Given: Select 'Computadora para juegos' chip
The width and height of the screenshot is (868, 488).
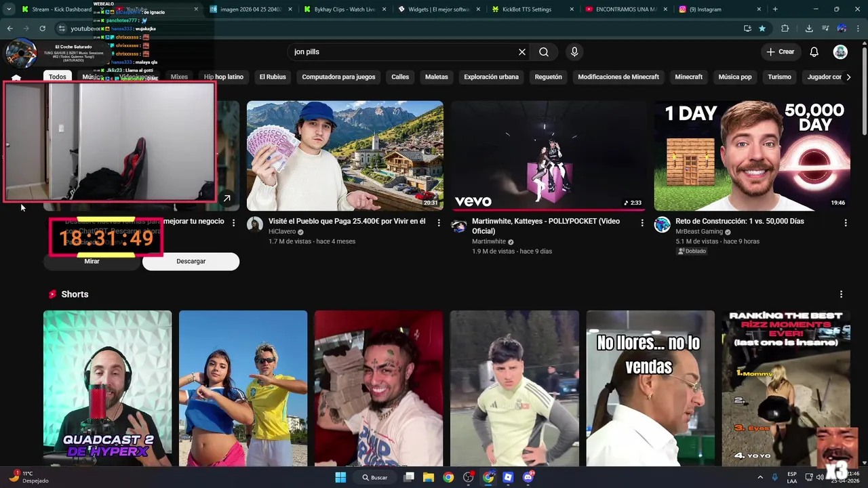Looking at the screenshot, I should pos(338,77).
